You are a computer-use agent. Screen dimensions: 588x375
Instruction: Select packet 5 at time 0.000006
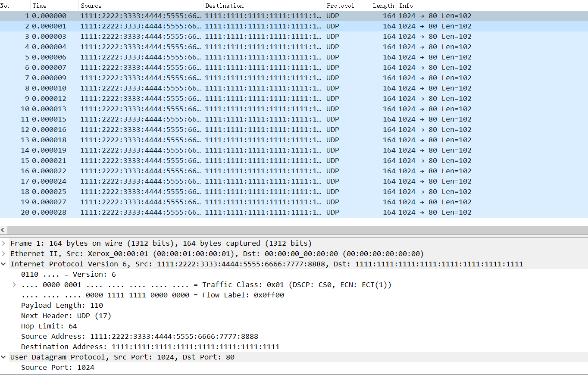(294, 57)
